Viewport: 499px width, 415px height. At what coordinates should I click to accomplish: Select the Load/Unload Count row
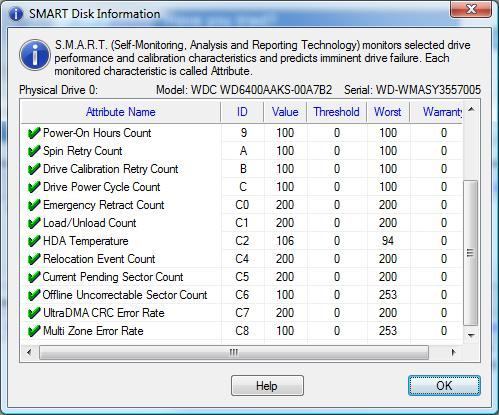click(242, 223)
